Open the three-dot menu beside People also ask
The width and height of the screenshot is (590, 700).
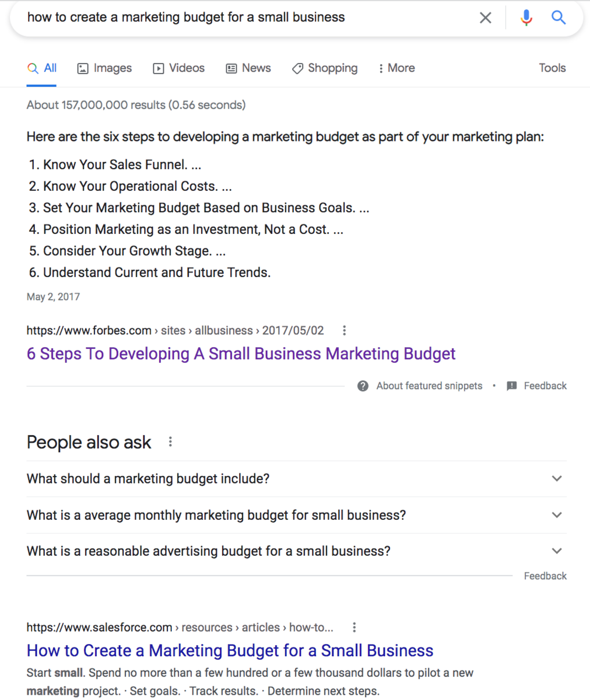click(x=170, y=442)
